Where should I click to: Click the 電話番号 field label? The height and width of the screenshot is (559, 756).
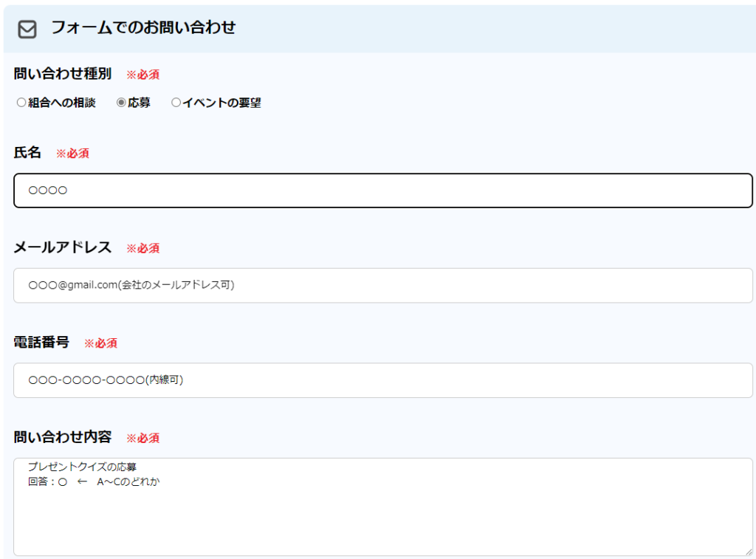(41, 343)
